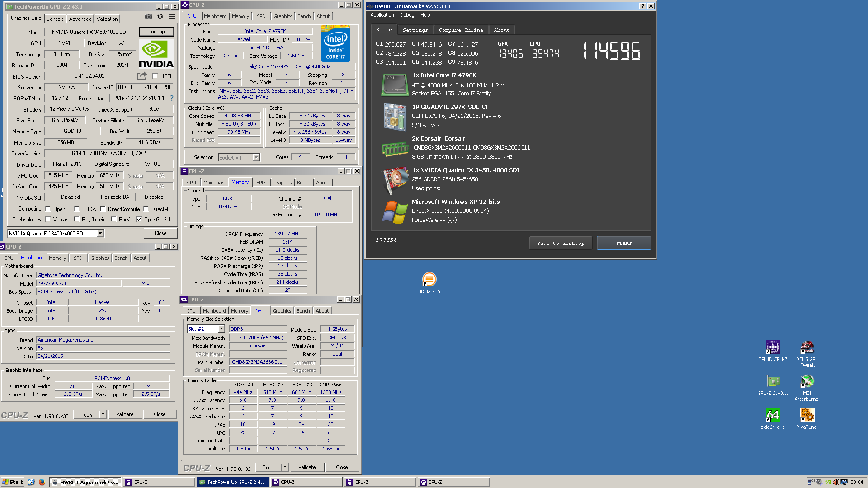
Task: Toggle the OpenCL checkbox
Action: tap(48, 209)
